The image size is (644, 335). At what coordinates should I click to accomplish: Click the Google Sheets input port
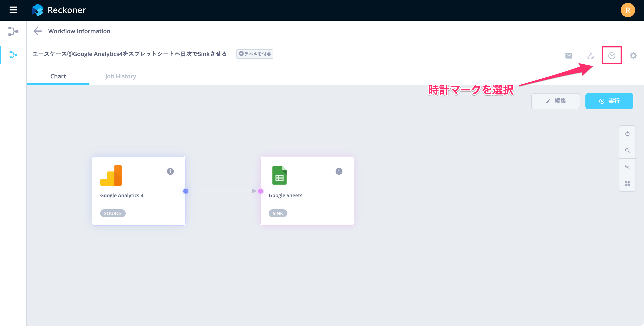[261, 191]
